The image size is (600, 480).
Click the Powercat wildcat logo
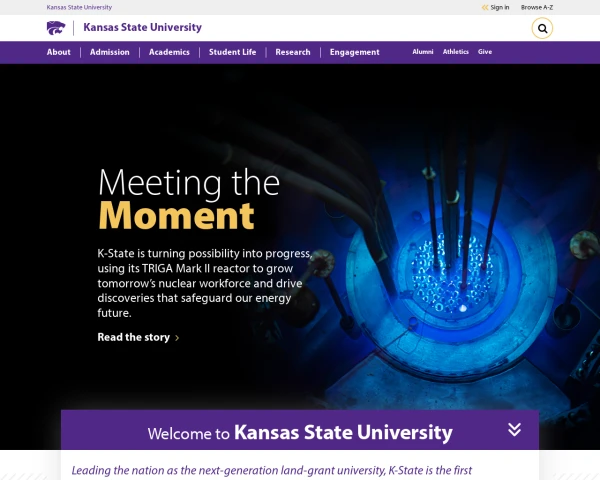click(56, 28)
